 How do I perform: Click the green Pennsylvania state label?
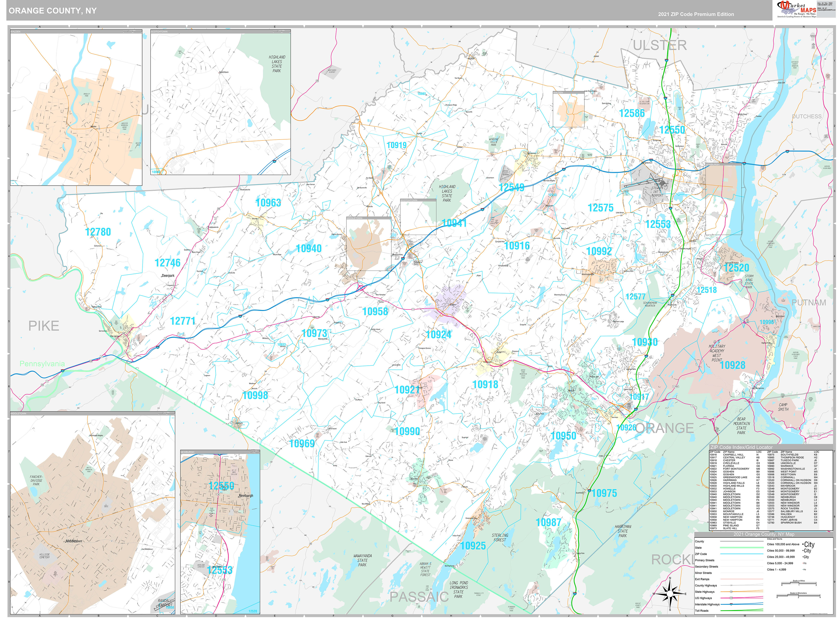pyautogui.click(x=42, y=364)
